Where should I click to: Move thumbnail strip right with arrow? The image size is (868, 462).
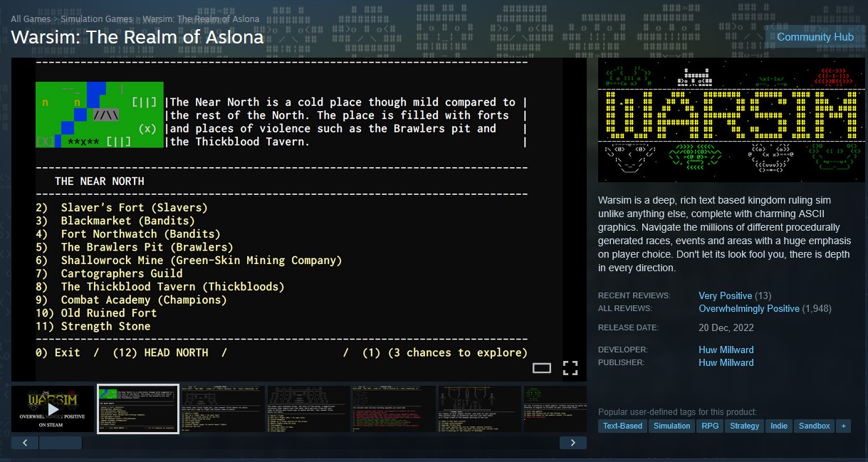[x=573, y=443]
